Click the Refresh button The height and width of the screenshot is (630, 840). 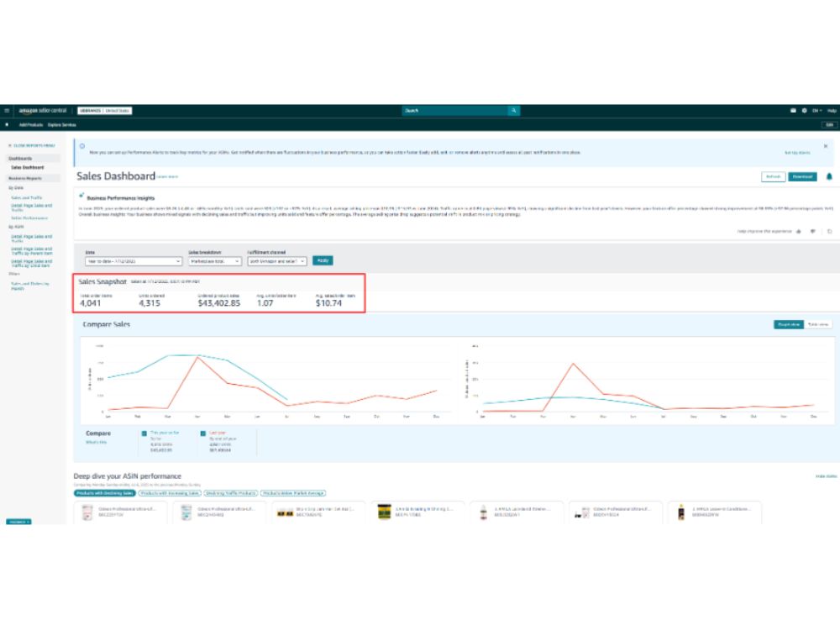point(774,176)
